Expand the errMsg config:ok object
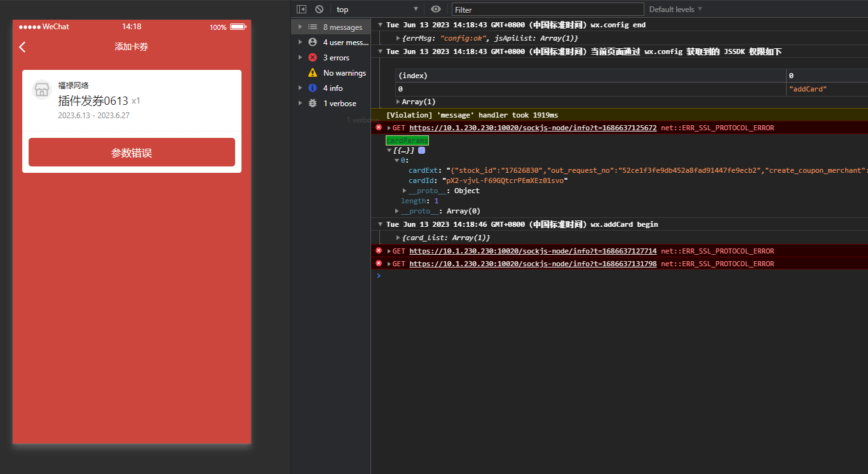The image size is (868, 474). pyautogui.click(x=398, y=39)
